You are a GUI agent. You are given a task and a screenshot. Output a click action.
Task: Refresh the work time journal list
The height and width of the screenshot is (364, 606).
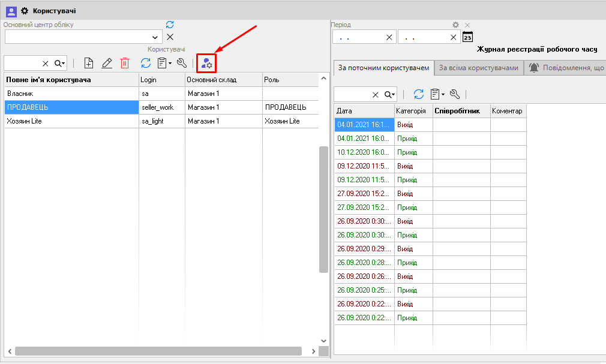click(x=419, y=94)
